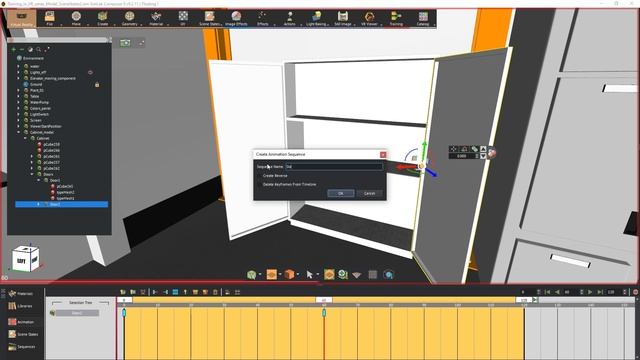Image resolution: width=640 pixels, height=360 pixels.
Task: Open the Geometry menu
Action: 129,18
